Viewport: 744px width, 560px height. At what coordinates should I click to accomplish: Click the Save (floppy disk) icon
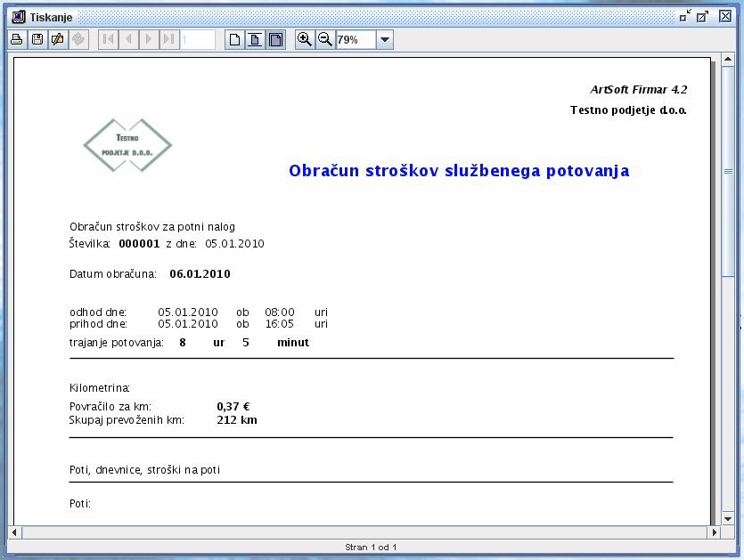[37, 40]
